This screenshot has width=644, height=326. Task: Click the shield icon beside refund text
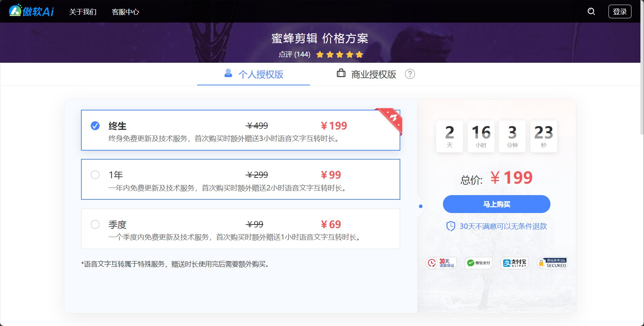[450, 226]
